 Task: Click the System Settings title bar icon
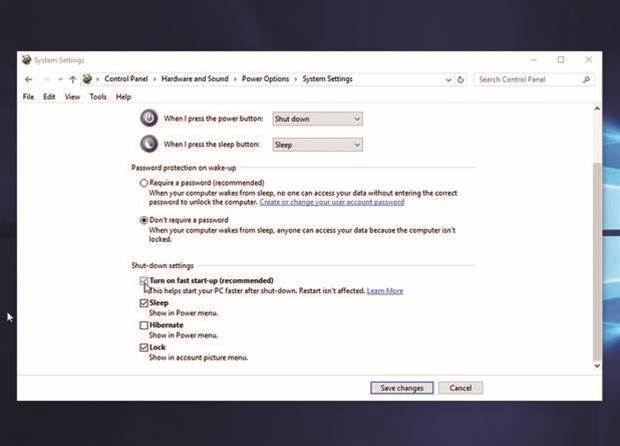tap(26, 60)
